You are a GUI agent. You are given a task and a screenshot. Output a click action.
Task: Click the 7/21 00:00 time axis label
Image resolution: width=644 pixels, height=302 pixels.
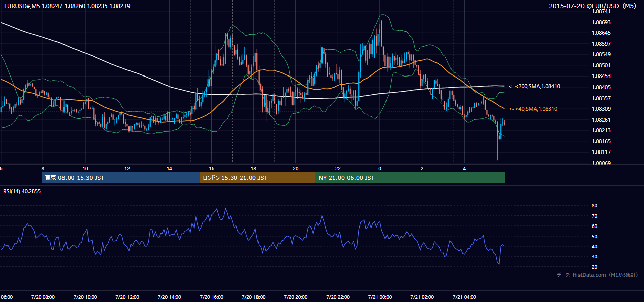[380, 297]
